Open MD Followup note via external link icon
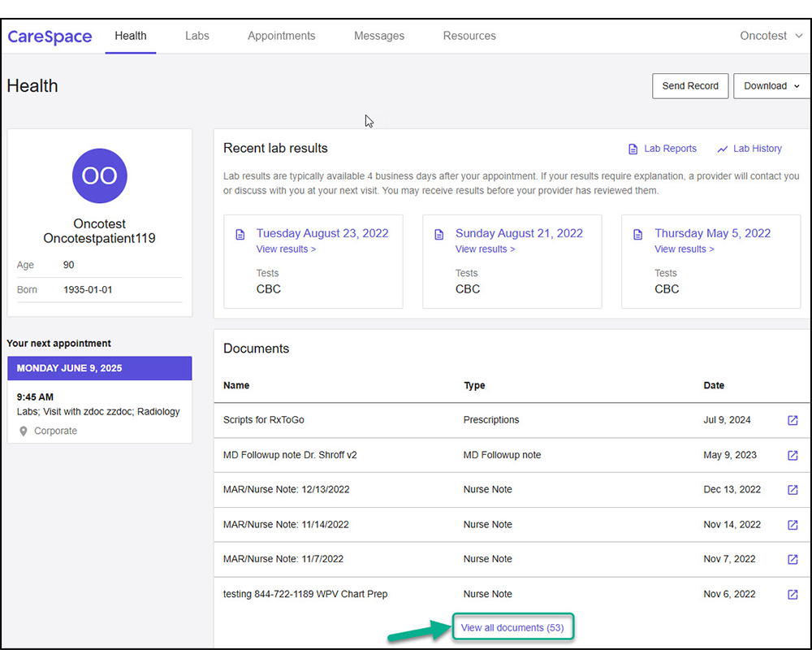Screen dimensions: 812x650 click(x=793, y=455)
